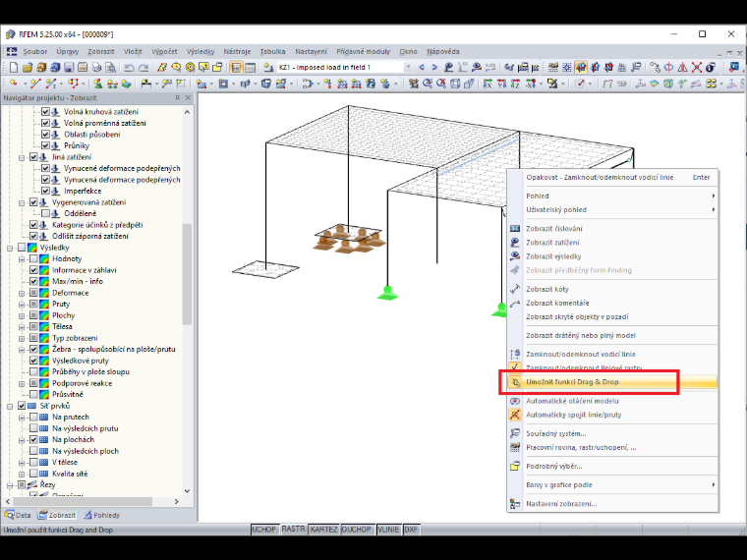Uncheck Volná kruhová zatížení checkbox
747x560 pixels.
pos(45,111)
